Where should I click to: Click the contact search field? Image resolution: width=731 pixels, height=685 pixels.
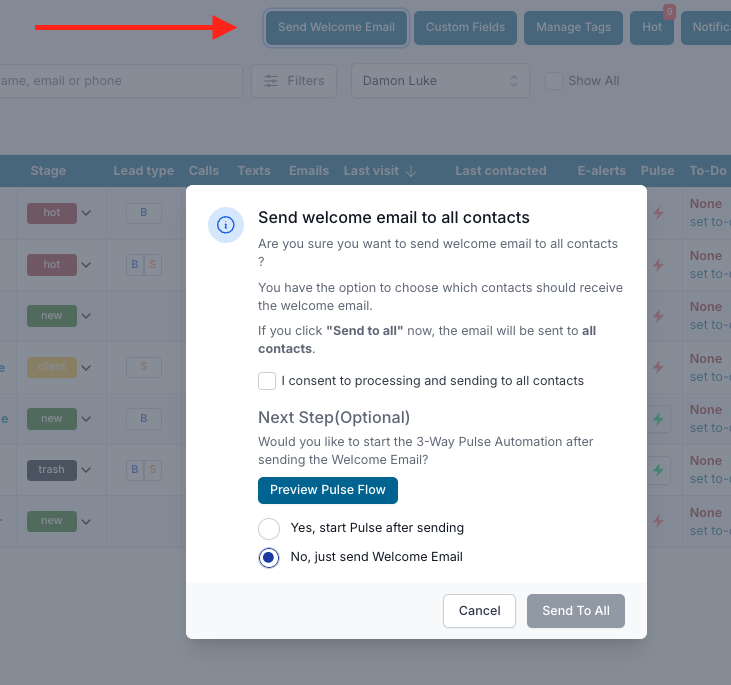point(120,81)
